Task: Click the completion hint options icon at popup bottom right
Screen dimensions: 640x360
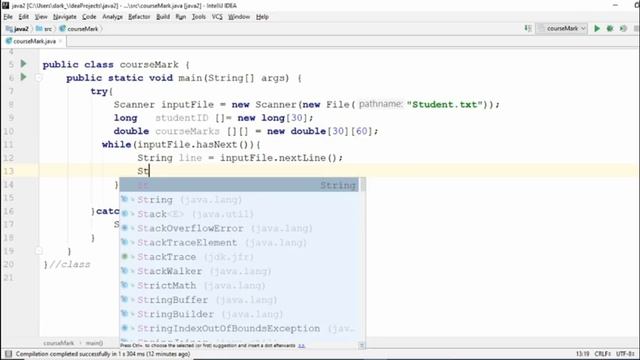Action: (x=362, y=346)
